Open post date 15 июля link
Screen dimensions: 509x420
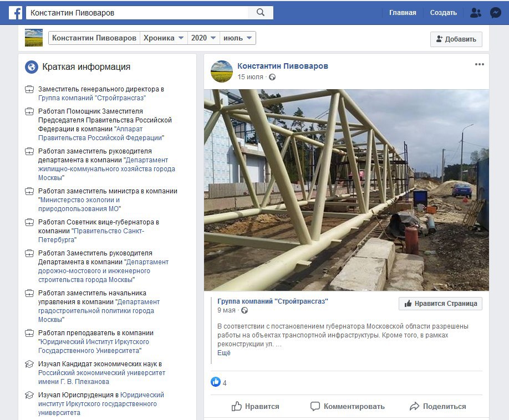[250, 77]
